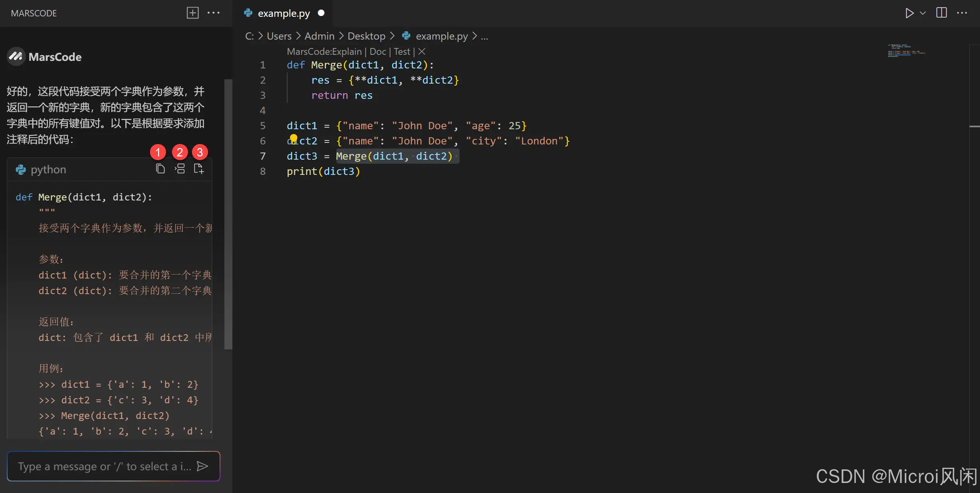Image resolution: width=980 pixels, height=493 pixels.
Task: Copy the python code block
Action: pyautogui.click(x=160, y=169)
